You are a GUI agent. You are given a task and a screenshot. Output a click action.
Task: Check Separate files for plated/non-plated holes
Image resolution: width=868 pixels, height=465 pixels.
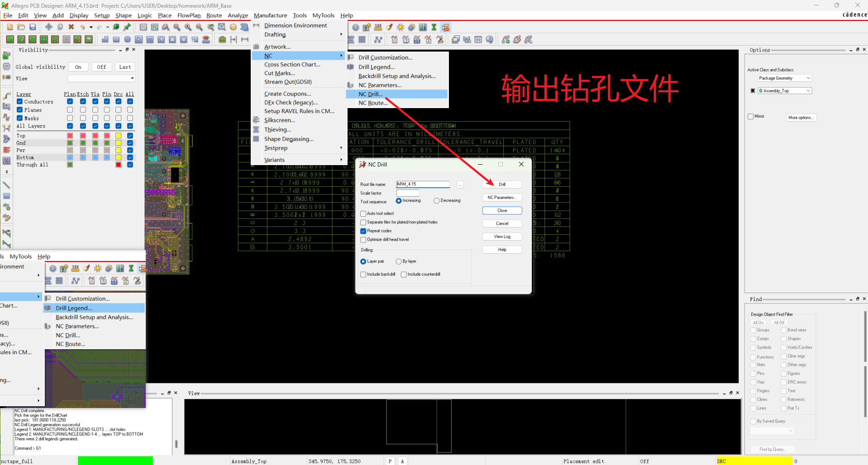coord(363,222)
